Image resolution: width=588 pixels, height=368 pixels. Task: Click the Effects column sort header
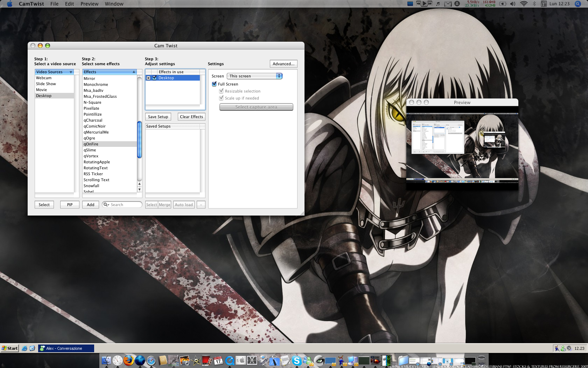coord(110,72)
